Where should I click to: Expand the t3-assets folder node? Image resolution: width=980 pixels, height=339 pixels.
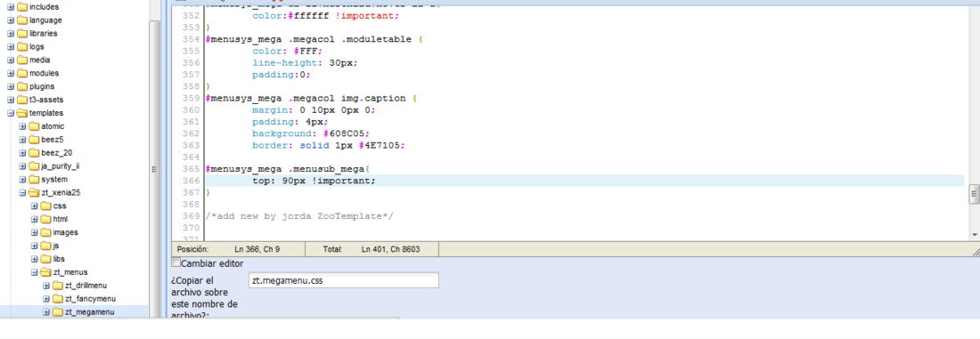11,100
